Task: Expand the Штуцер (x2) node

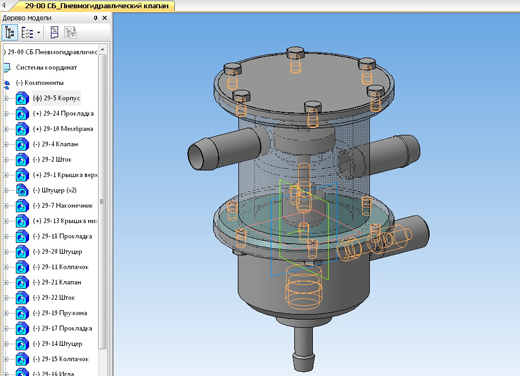Action: pos(6,190)
